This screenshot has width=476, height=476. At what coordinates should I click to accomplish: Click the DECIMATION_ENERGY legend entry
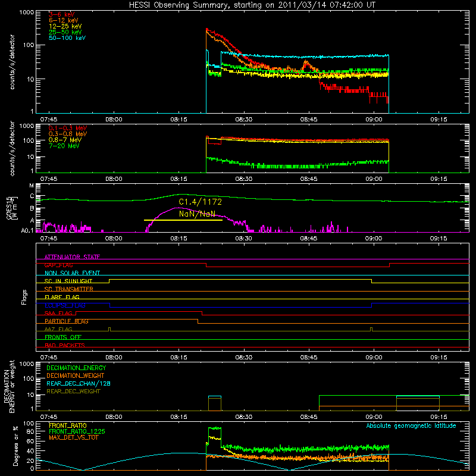click(x=76, y=368)
